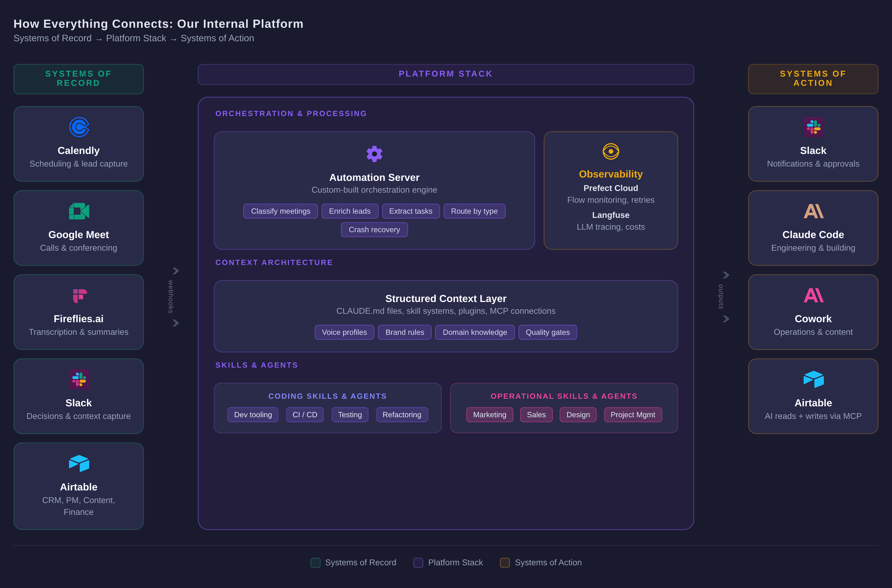Image resolution: width=892 pixels, height=588 pixels.
Task: Click the Automation Server gear icon
Action: [x=374, y=154]
